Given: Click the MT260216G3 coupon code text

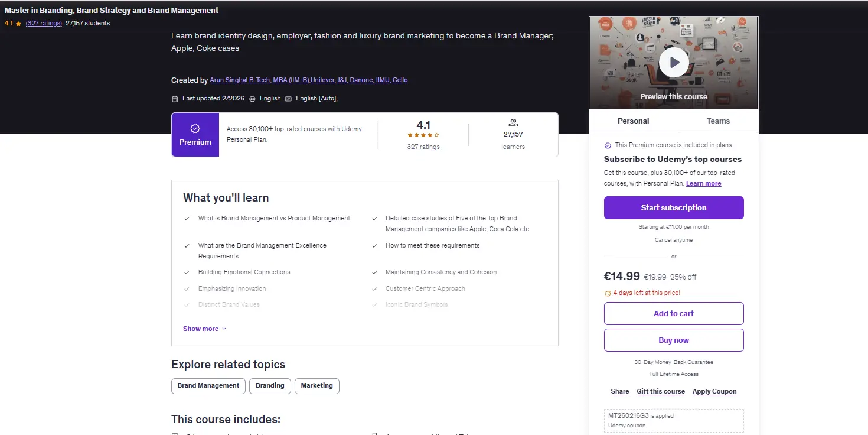Looking at the screenshot, I should tap(629, 416).
